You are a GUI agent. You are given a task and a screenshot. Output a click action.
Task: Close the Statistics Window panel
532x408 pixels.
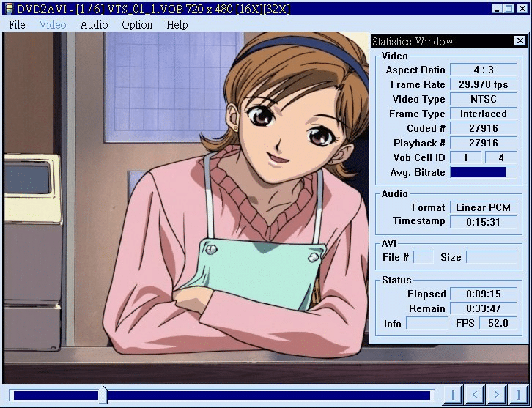(x=520, y=41)
